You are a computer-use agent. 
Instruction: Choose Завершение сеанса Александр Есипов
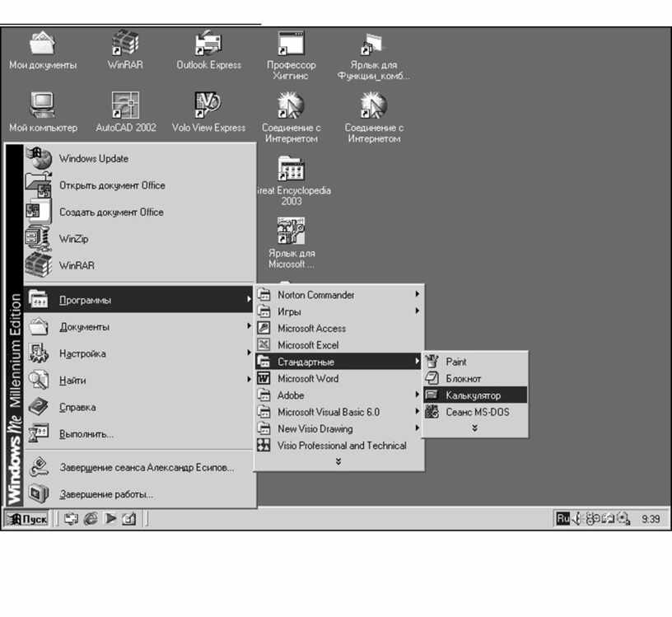(x=138, y=467)
